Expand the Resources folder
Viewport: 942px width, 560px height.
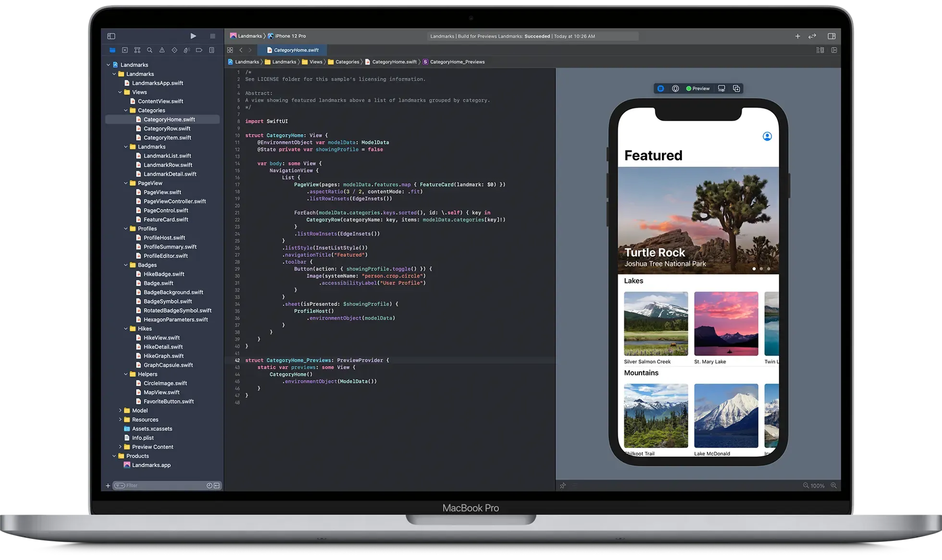point(120,420)
